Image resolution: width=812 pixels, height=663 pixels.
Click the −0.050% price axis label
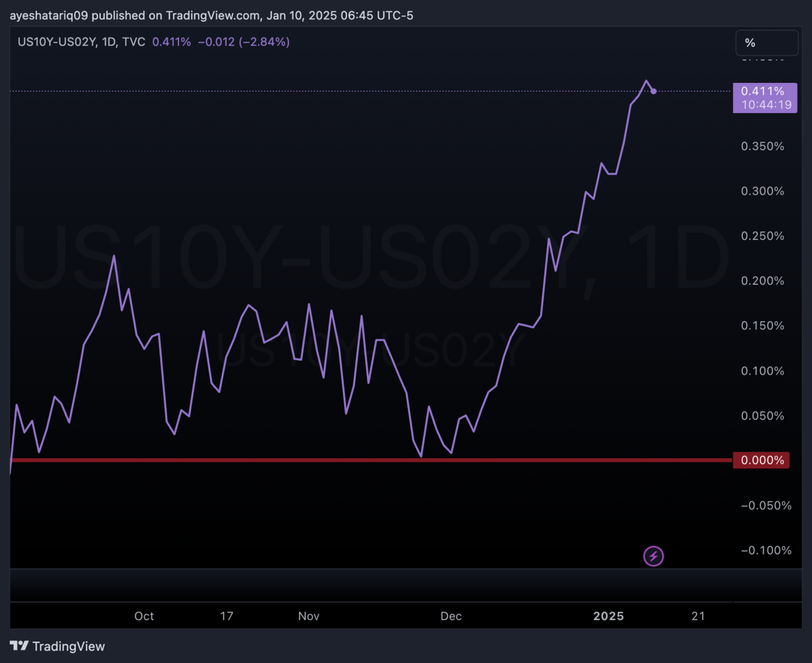[766, 505]
